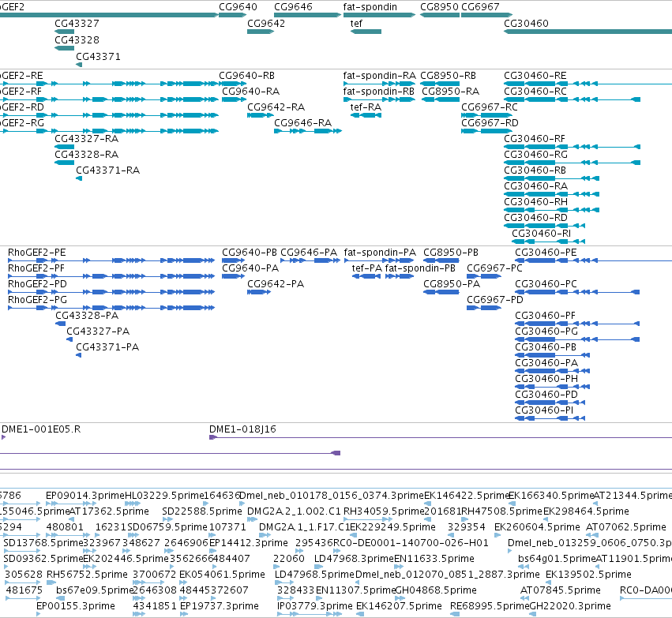Open transcript CG9642-RA

[x=276, y=107]
